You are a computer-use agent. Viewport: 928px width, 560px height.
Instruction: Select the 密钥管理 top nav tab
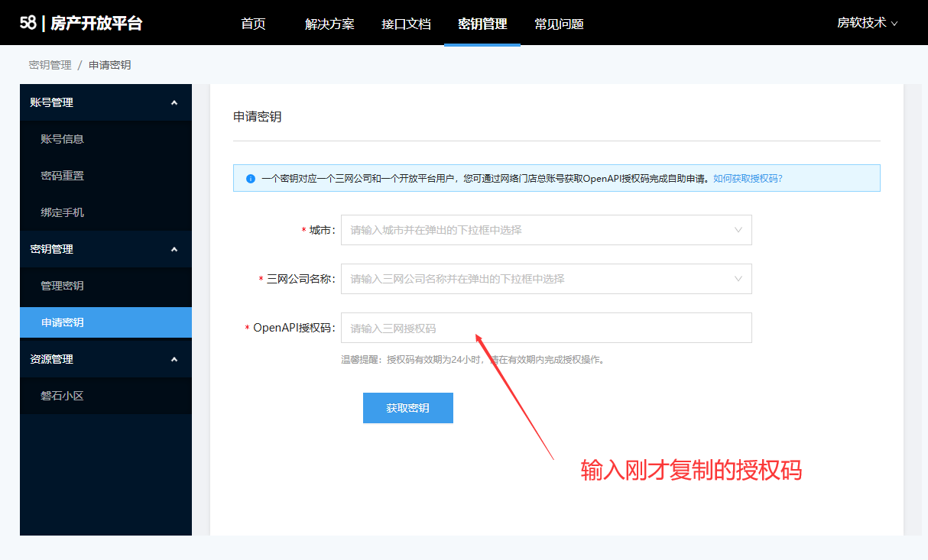482,24
